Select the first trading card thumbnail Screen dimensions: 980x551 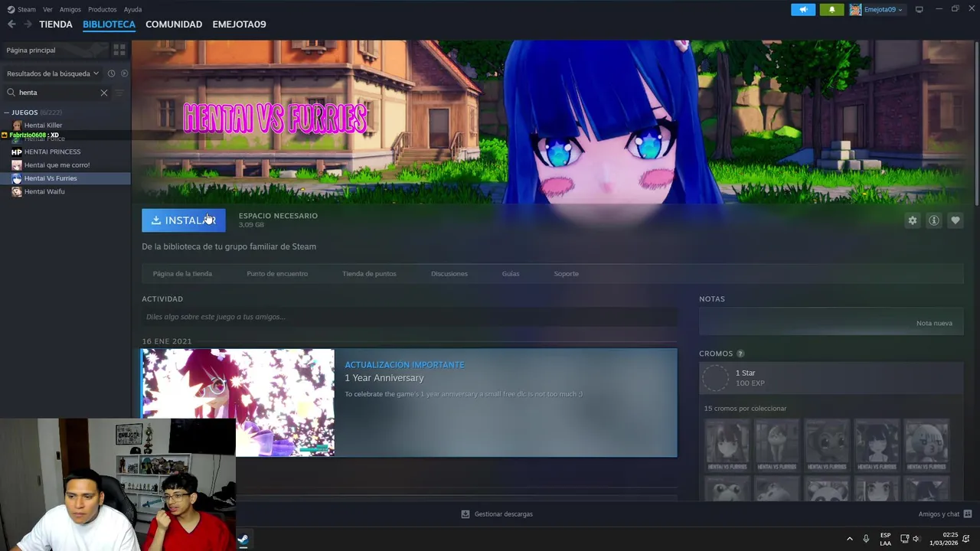pos(727,445)
